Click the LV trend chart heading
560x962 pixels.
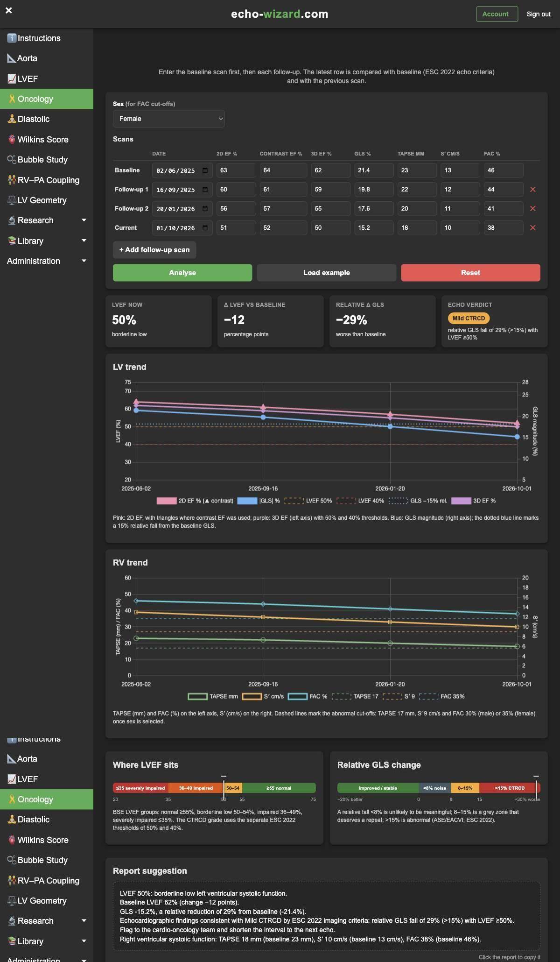coord(129,367)
